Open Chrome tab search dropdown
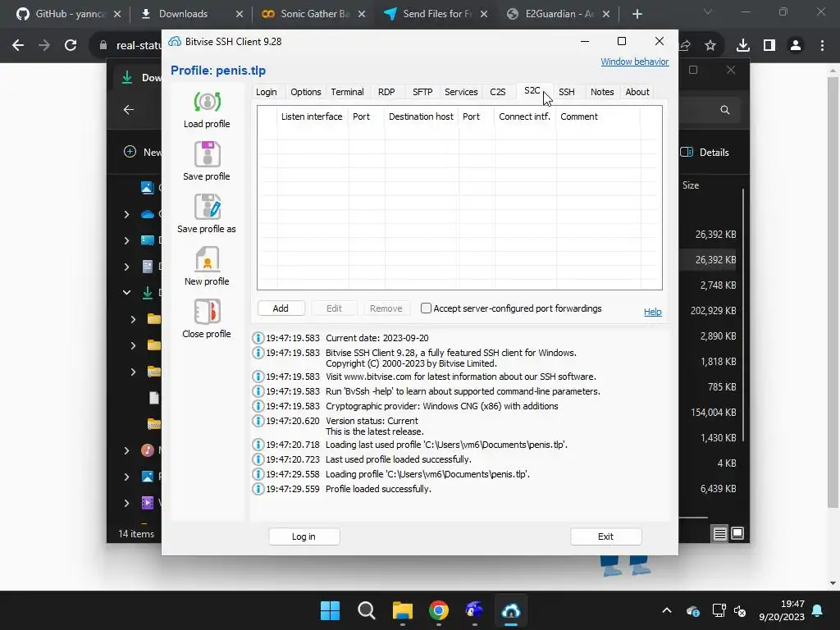The image size is (840, 630). click(708, 12)
